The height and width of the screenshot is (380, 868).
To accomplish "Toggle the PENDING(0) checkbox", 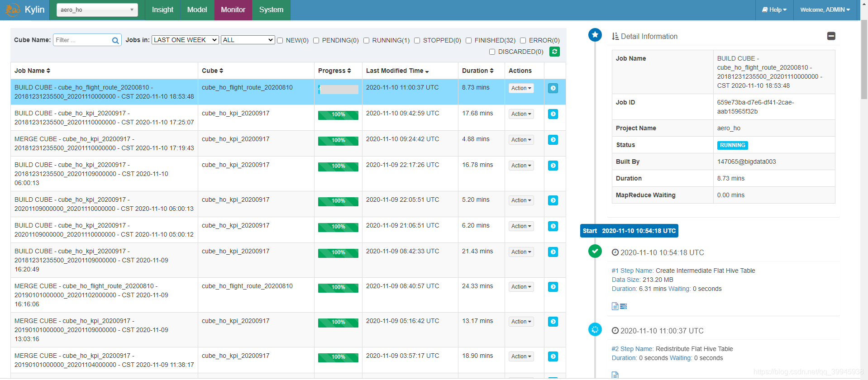I will [316, 40].
